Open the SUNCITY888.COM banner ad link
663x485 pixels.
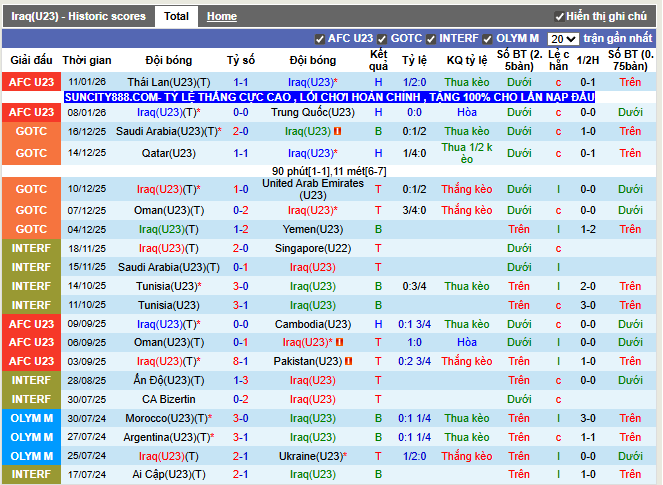[329, 97]
